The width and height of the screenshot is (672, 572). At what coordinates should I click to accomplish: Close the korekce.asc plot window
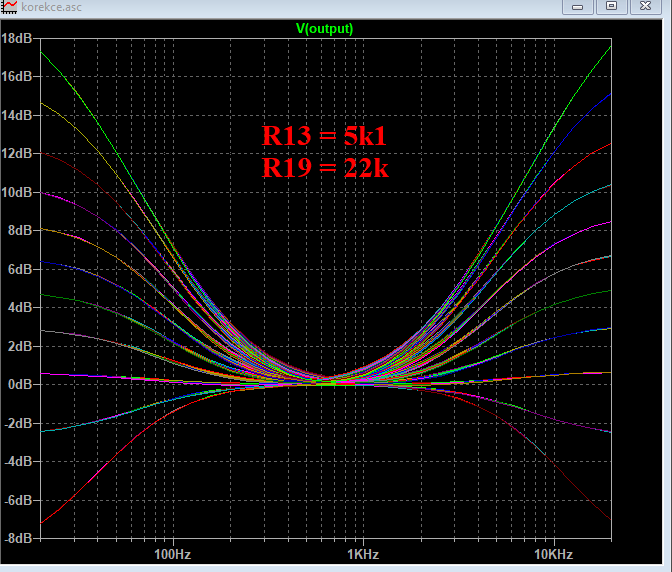(x=645, y=6)
